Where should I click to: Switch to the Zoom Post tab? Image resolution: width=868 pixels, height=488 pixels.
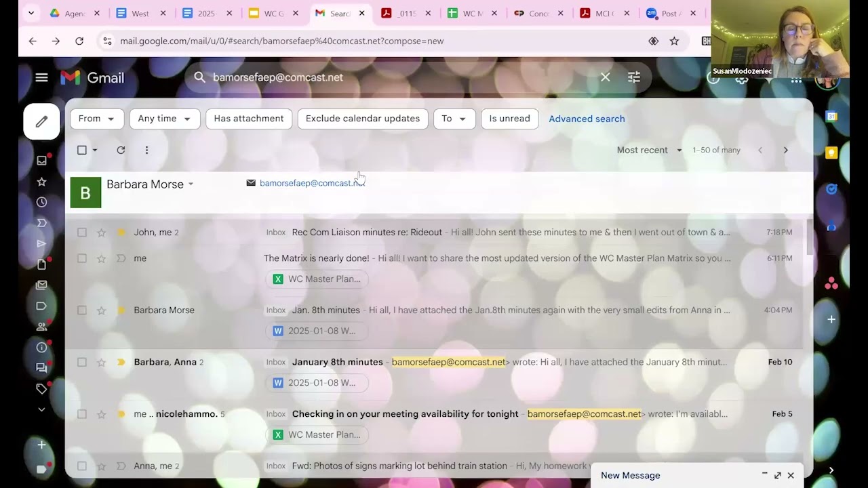[671, 14]
